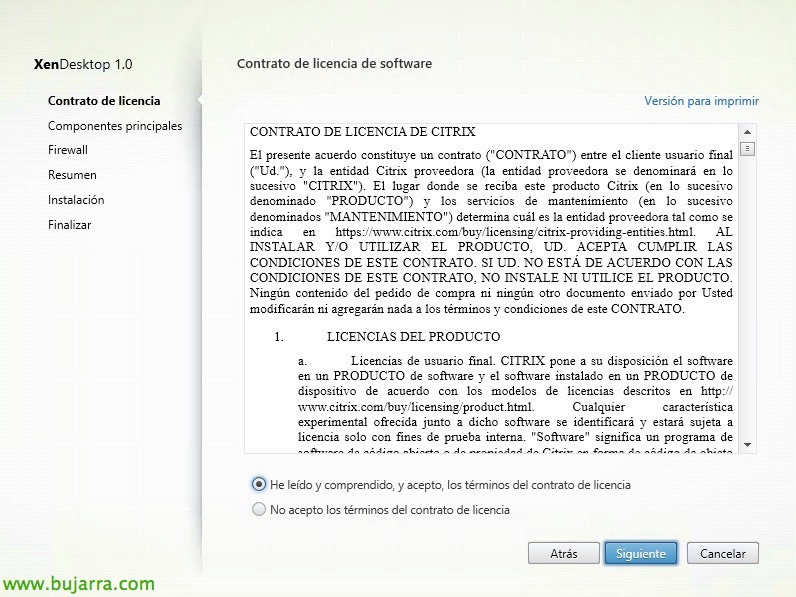Viewport: 796px width, 597px height.
Task: Go back with the Atrás button
Action: click(563, 553)
